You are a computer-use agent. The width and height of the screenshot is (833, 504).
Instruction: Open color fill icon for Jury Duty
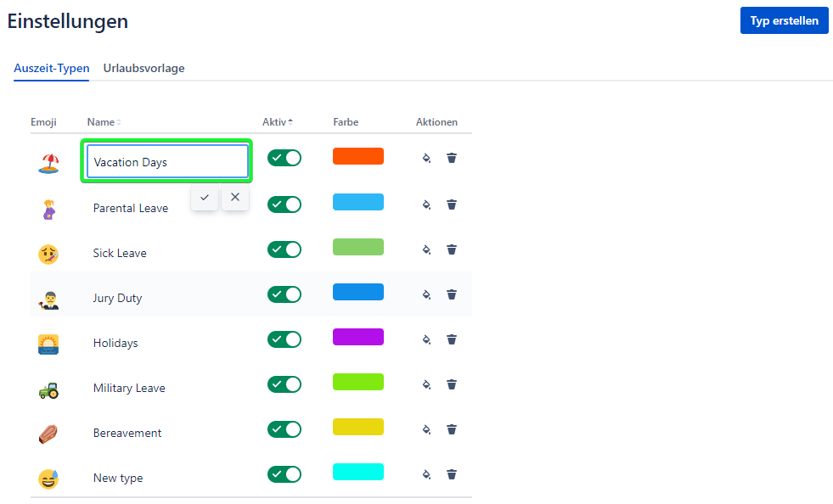click(427, 294)
